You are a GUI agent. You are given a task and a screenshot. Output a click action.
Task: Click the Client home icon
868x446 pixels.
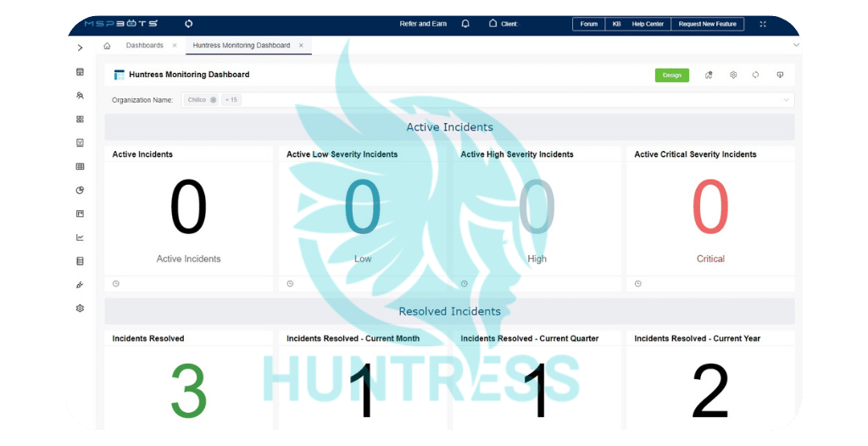click(492, 23)
